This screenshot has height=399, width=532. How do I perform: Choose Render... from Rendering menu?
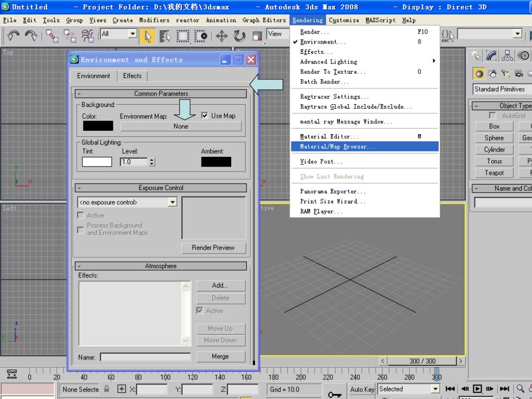(x=365, y=32)
